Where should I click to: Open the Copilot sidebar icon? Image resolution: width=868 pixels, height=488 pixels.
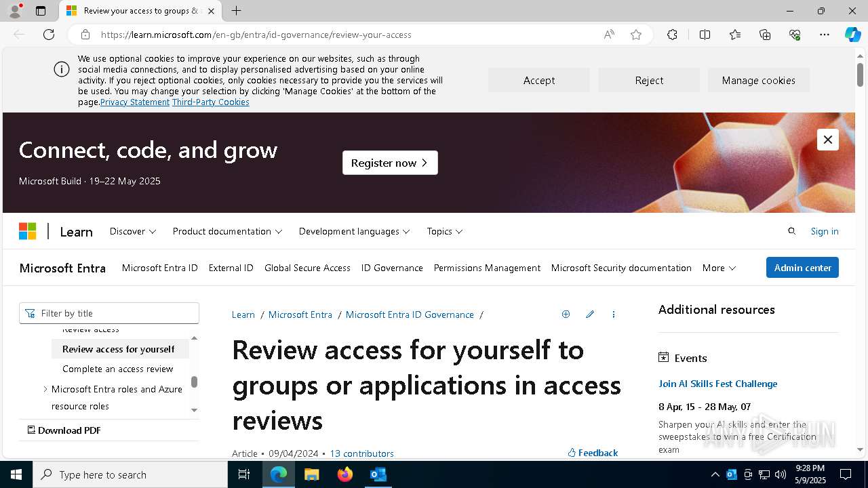[852, 35]
